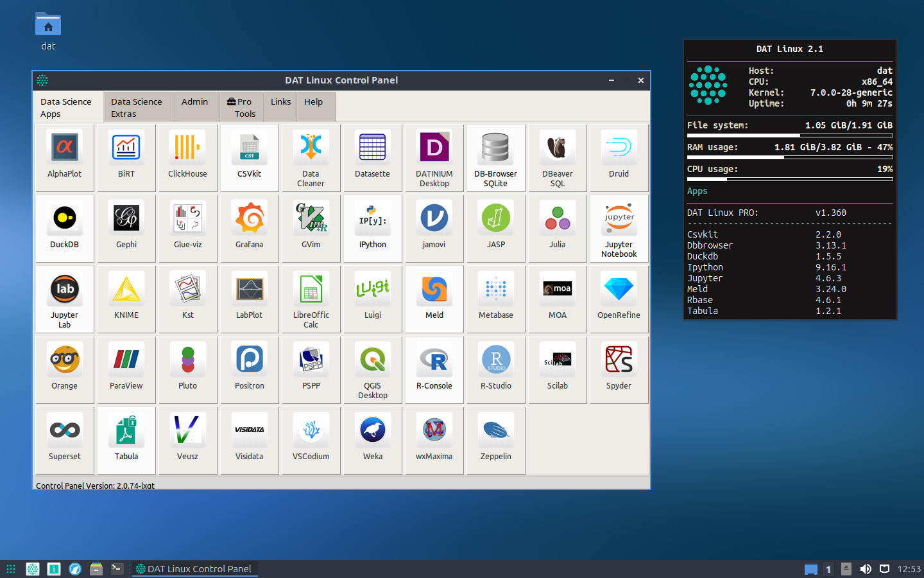924x578 pixels.
Task: Open the taskbar application menu
Action: tap(11, 569)
